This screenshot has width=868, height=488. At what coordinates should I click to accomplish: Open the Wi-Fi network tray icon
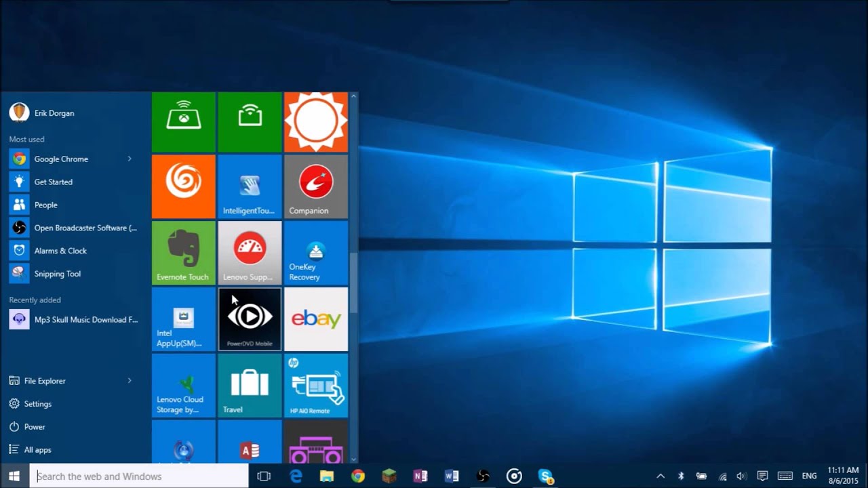point(723,476)
